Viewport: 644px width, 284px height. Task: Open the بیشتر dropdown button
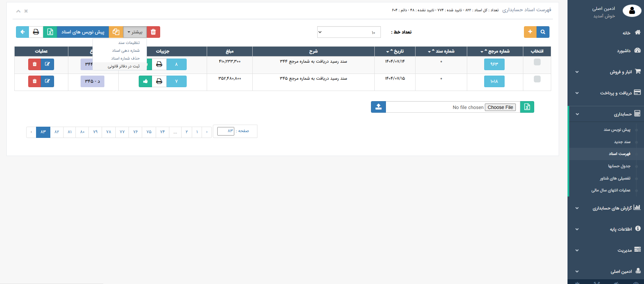click(x=135, y=32)
